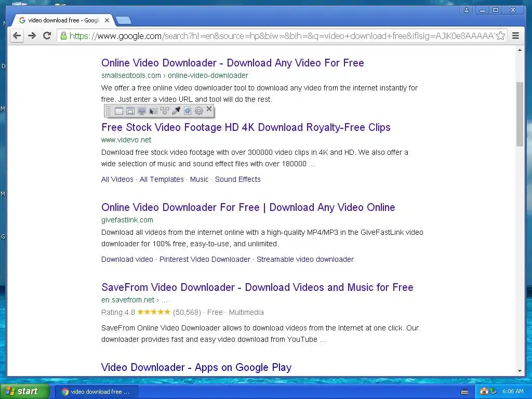This screenshot has width=532, height=399.
Task: Capture the full screen monitor icon
Action: (x=142, y=111)
